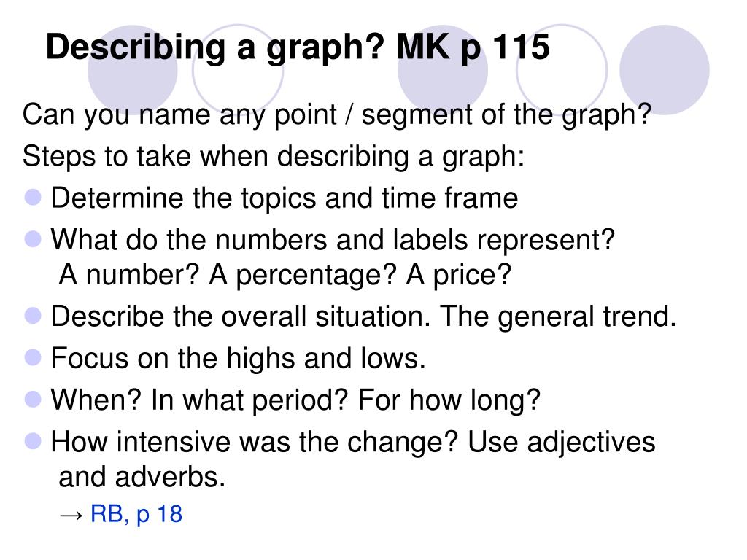Click the line 'Steps to take when describing a graph:'
Viewport: 747px width, 560px height.
[274, 157]
